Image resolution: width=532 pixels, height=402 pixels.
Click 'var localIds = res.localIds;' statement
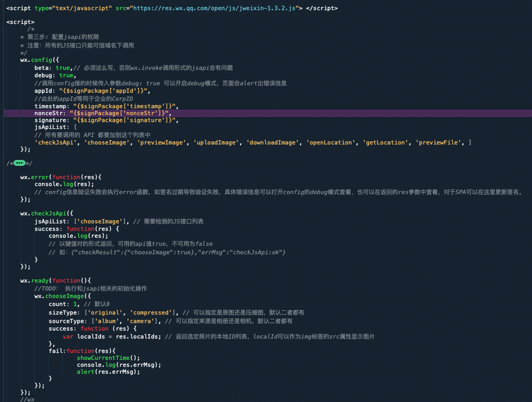(112, 337)
